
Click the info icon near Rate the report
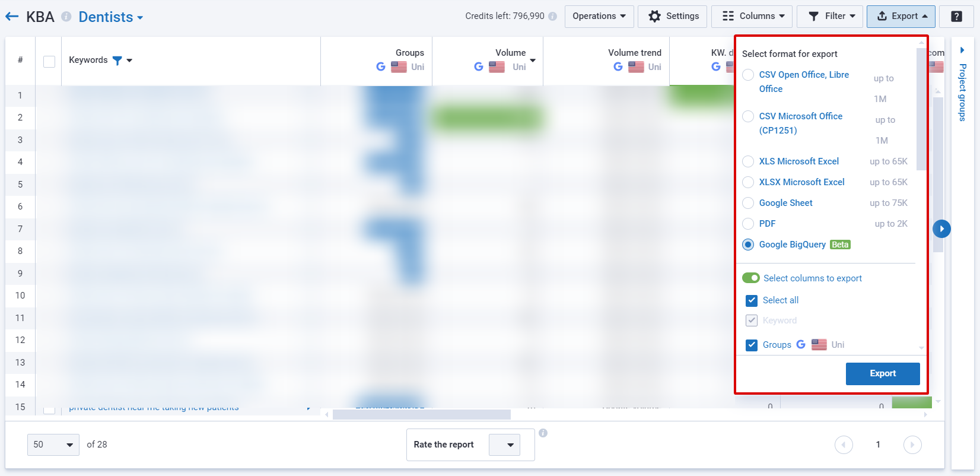pos(543,433)
